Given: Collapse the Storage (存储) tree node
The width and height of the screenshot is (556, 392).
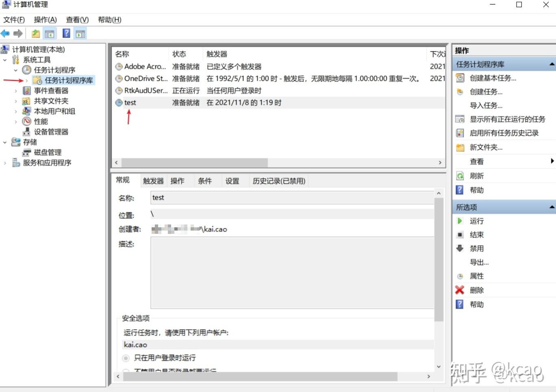Looking at the screenshot, I should point(5,142).
